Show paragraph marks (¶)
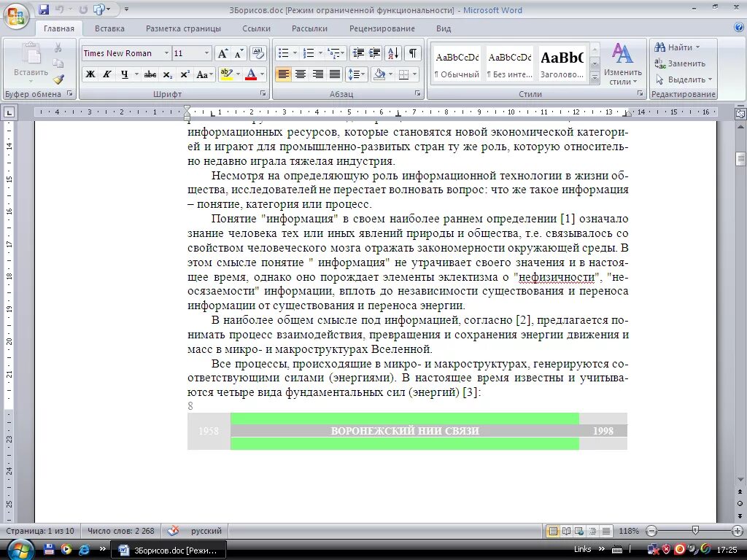 pyautogui.click(x=413, y=53)
